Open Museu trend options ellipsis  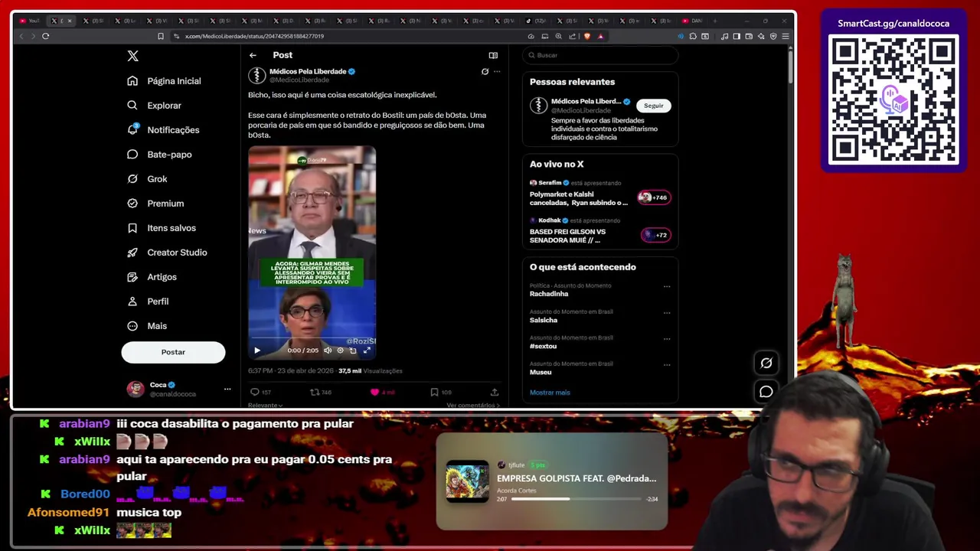(667, 365)
